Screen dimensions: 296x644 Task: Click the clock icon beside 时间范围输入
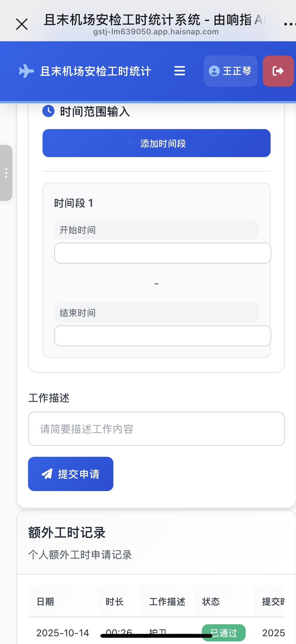pos(48,111)
